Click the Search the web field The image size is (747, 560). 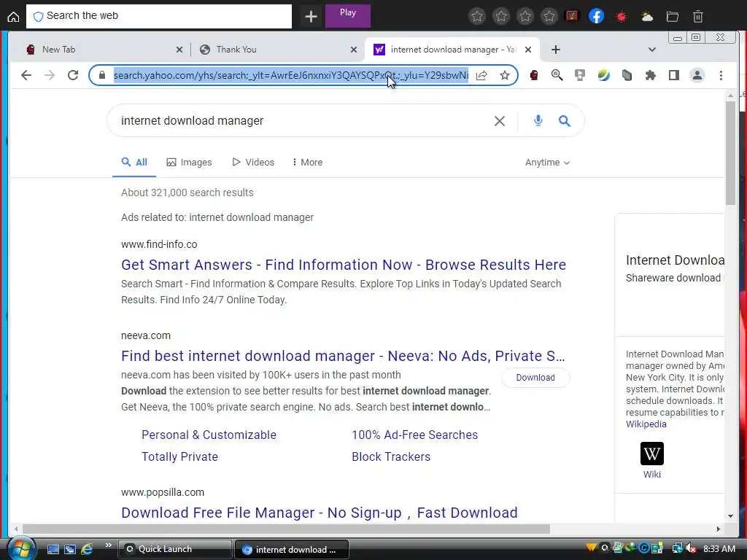pyautogui.click(x=159, y=16)
